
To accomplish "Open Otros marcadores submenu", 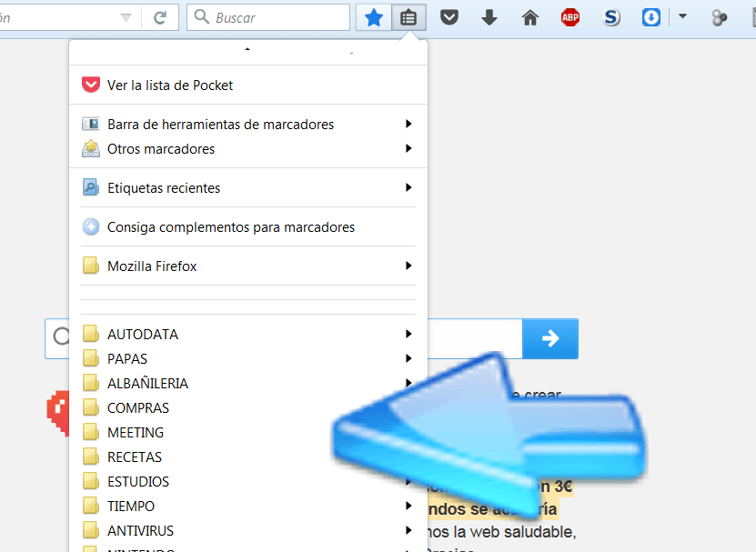I will click(x=248, y=148).
